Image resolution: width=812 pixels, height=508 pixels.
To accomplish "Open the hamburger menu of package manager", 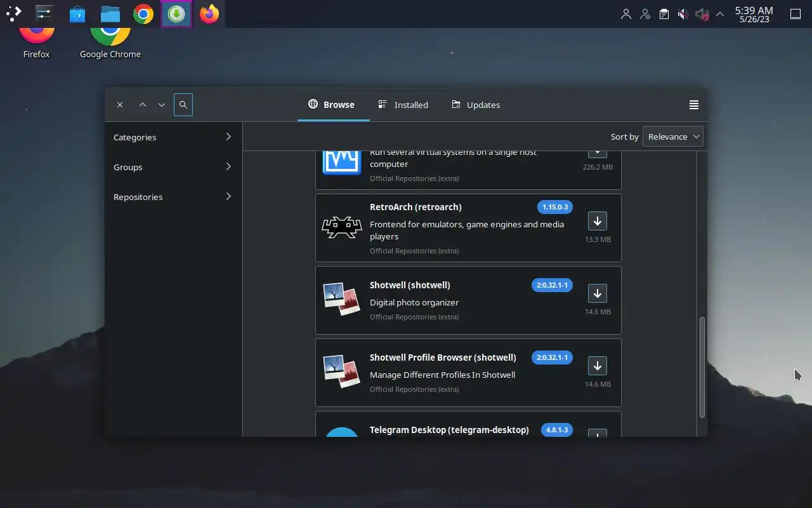I will [694, 105].
